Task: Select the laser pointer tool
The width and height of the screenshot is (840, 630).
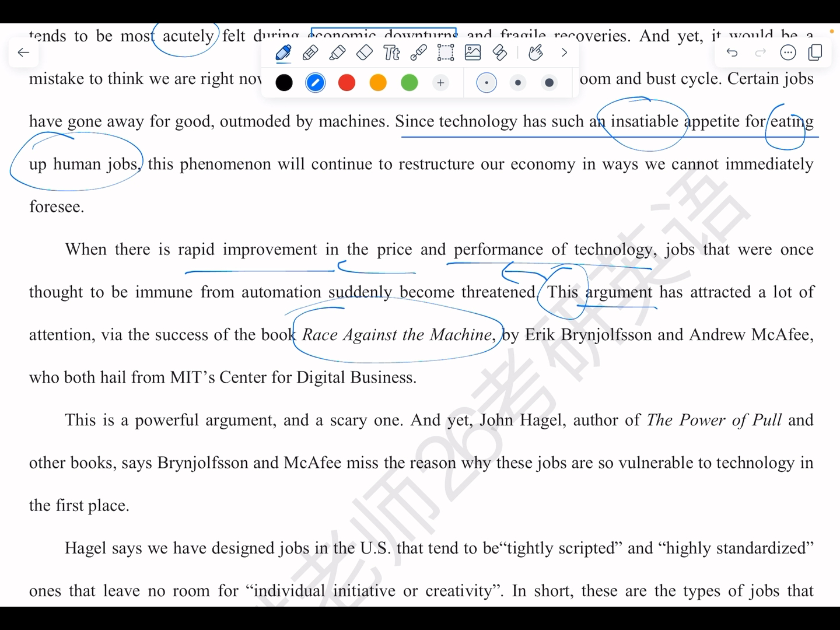Action: (x=418, y=53)
